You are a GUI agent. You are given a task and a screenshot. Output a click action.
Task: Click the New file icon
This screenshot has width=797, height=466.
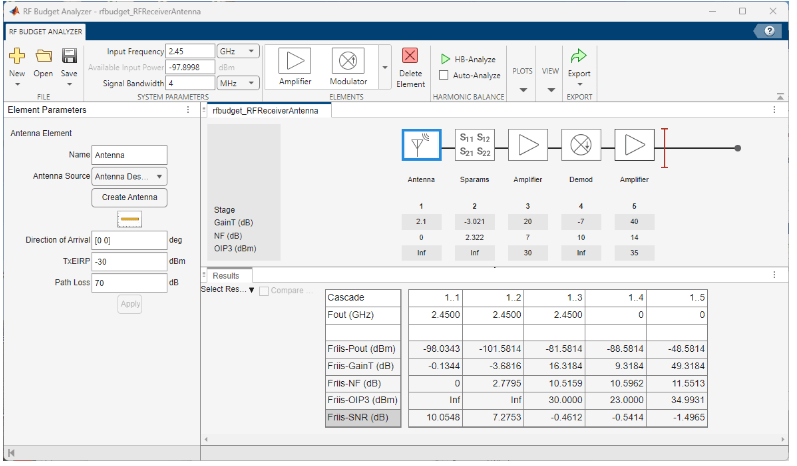click(x=17, y=56)
